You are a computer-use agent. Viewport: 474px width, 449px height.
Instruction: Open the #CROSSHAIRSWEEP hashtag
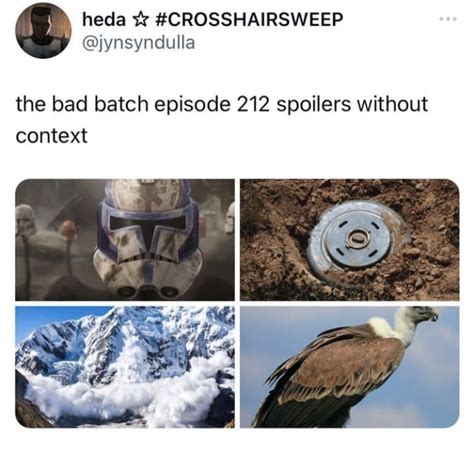tap(249, 20)
